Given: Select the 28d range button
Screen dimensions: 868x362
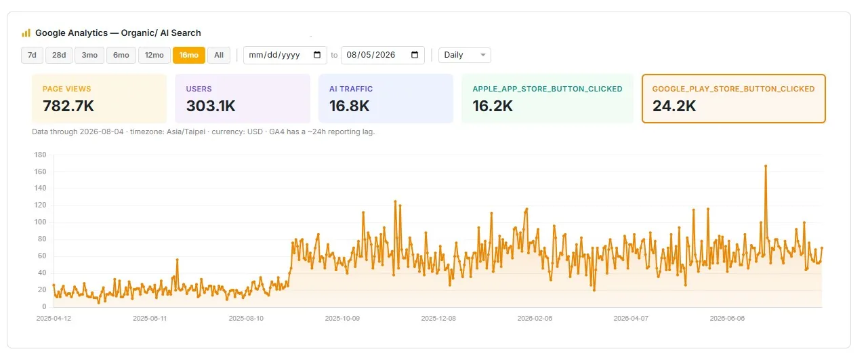Looking at the screenshot, I should coord(59,55).
